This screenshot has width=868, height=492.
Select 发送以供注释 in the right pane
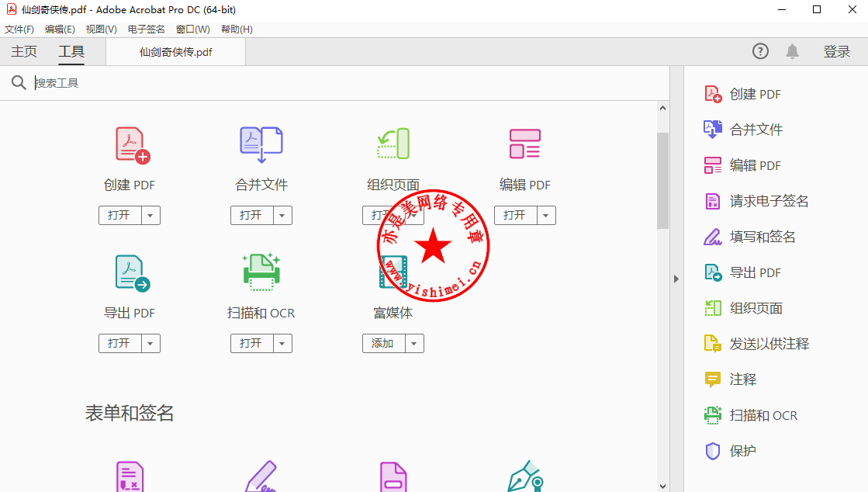(x=756, y=344)
